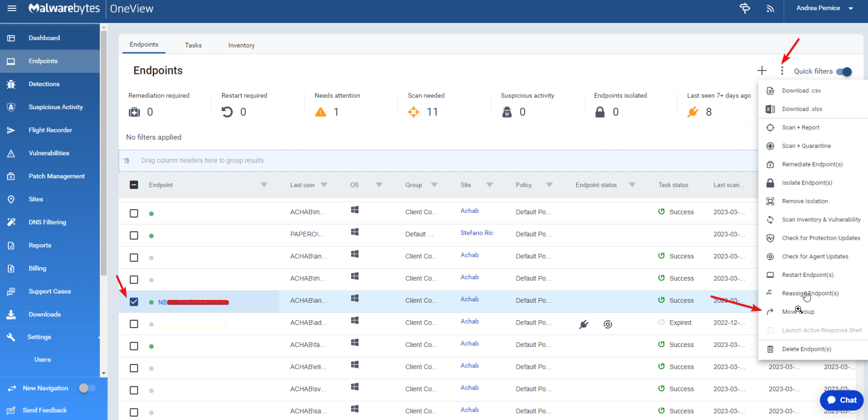Switch to the Inventory tab
Screen dimensions: 868x420
[x=241, y=45]
